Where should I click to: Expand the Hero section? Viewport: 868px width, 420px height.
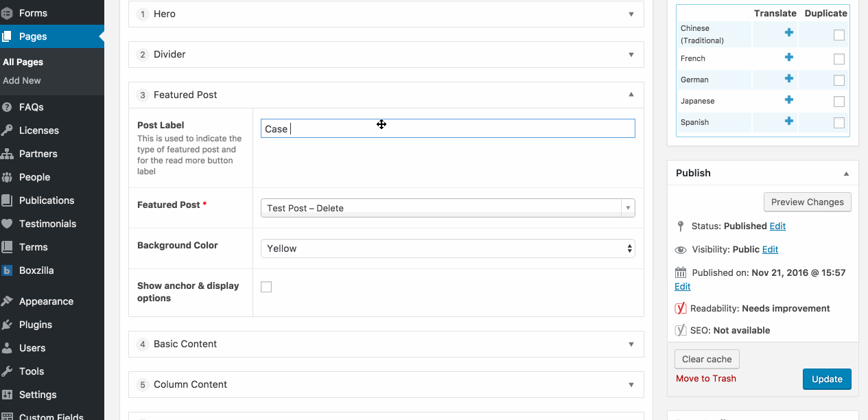pyautogui.click(x=631, y=14)
